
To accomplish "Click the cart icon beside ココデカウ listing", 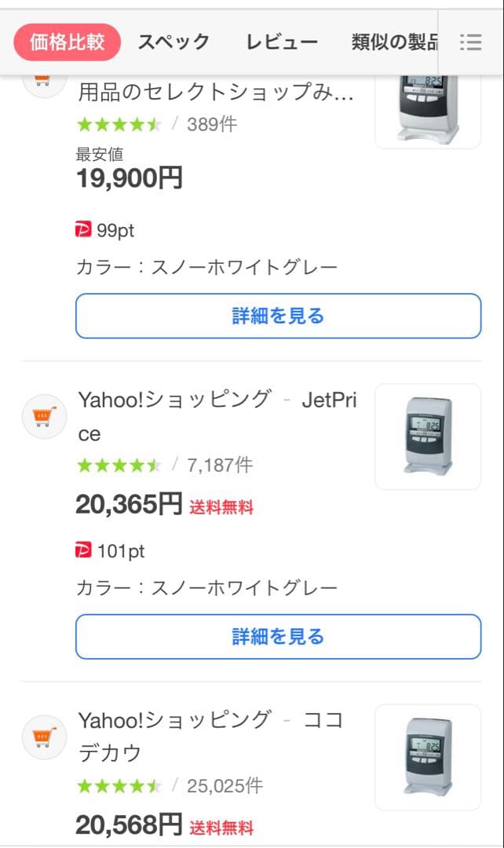I will coord(44,737).
